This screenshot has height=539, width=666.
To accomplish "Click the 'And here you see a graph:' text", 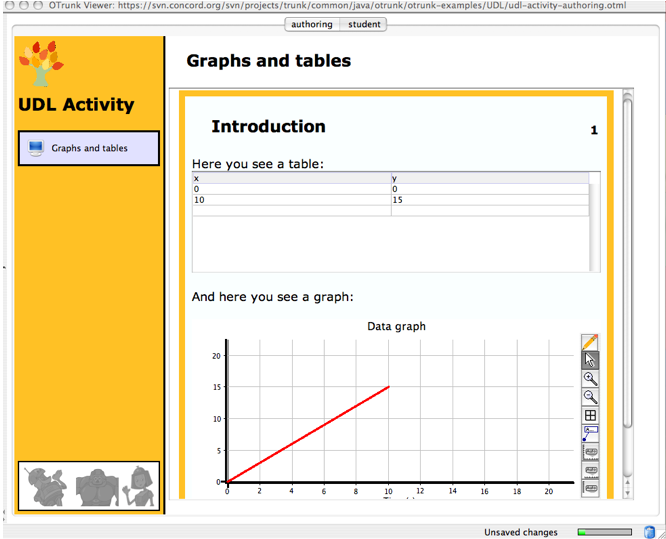I will click(272, 297).
